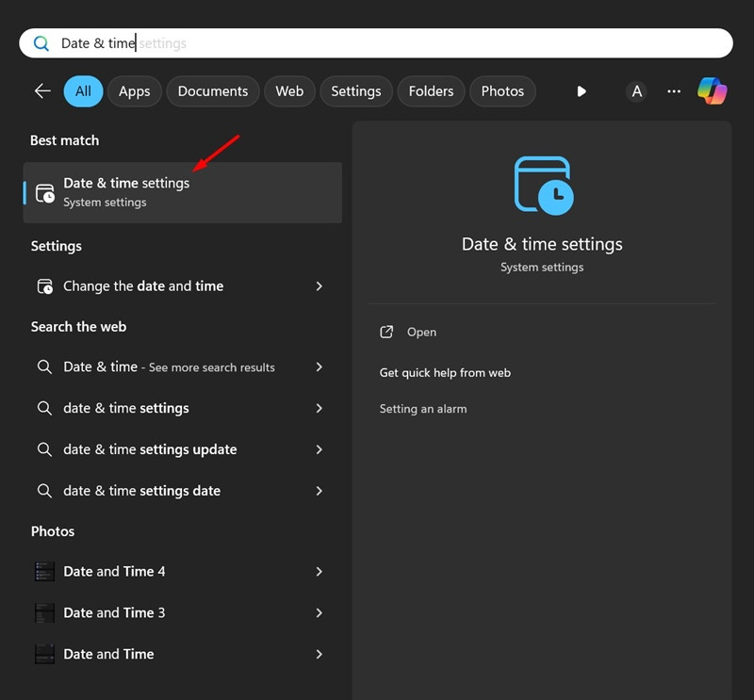Switch to the Photos filter tab
This screenshot has width=754, height=700.
[x=502, y=90]
